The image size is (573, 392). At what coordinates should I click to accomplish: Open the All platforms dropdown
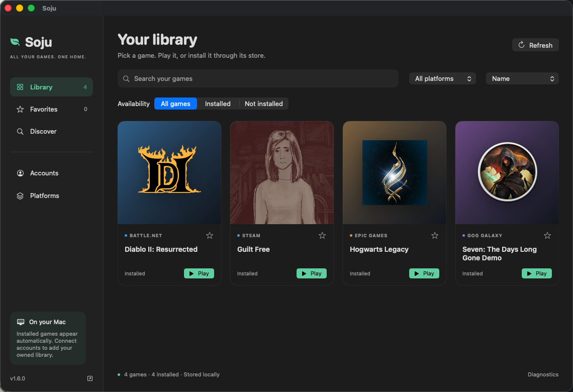(x=442, y=78)
